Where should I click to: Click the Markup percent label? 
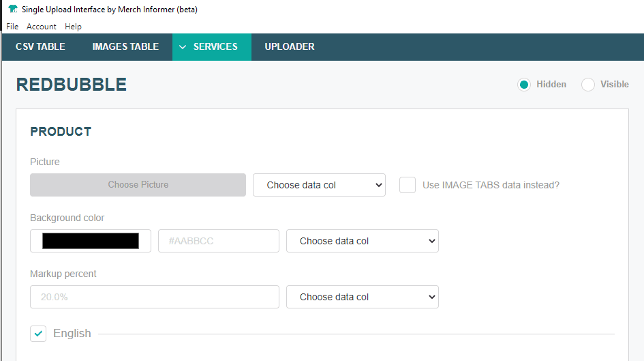63,274
